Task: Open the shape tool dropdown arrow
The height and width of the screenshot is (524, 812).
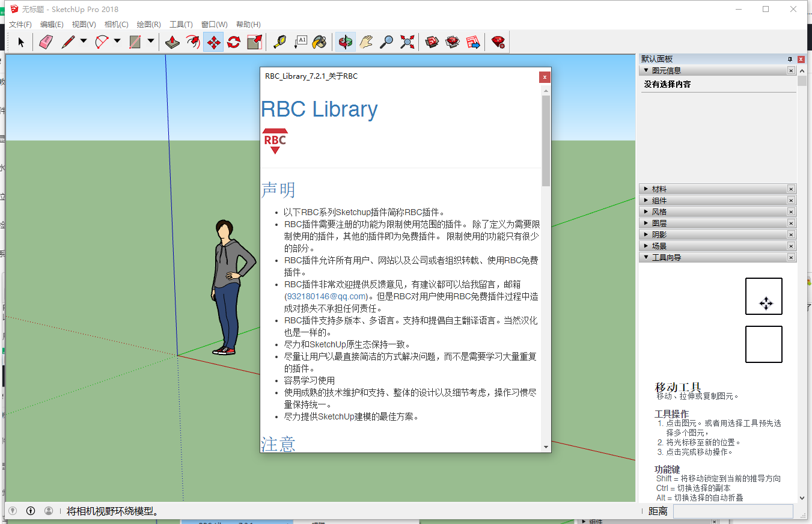Action: pyautogui.click(x=151, y=41)
